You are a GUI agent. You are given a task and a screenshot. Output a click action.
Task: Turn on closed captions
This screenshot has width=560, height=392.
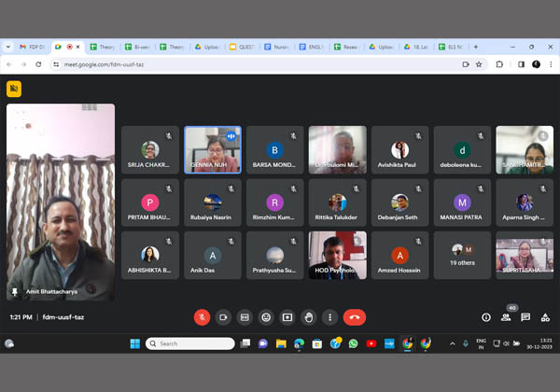coord(245,317)
